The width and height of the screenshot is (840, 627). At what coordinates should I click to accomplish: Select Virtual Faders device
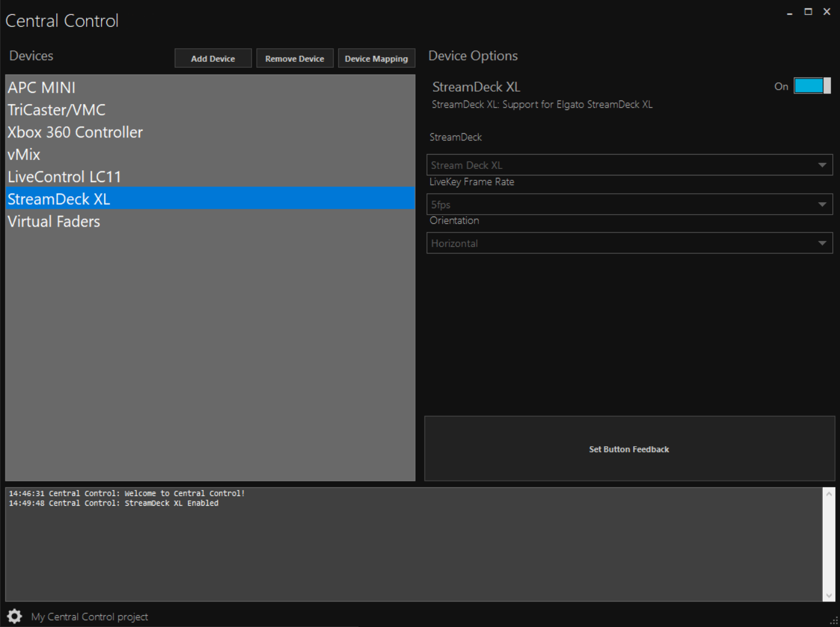(210, 221)
